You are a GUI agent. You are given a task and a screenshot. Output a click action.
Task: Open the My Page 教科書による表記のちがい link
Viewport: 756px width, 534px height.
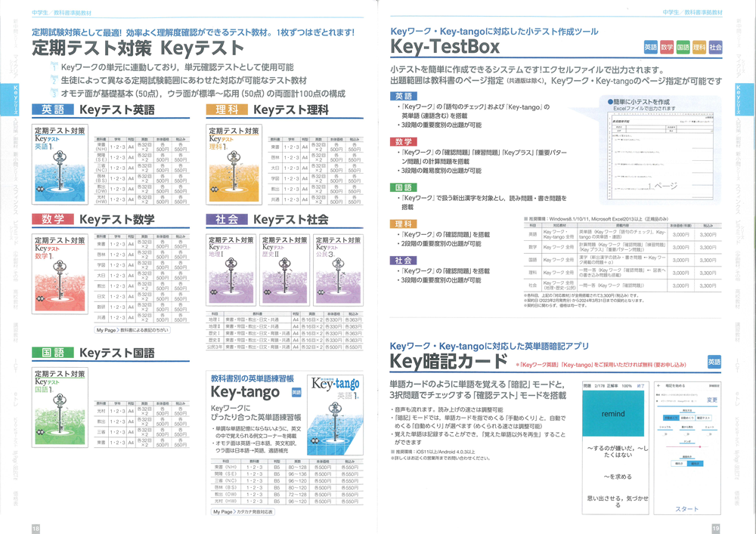[132, 330]
